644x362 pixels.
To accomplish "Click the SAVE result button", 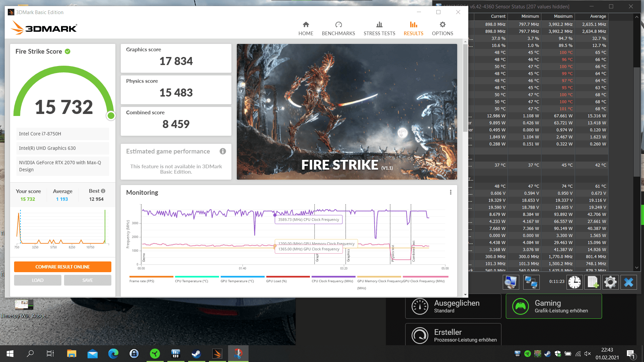I will point(88,280).
